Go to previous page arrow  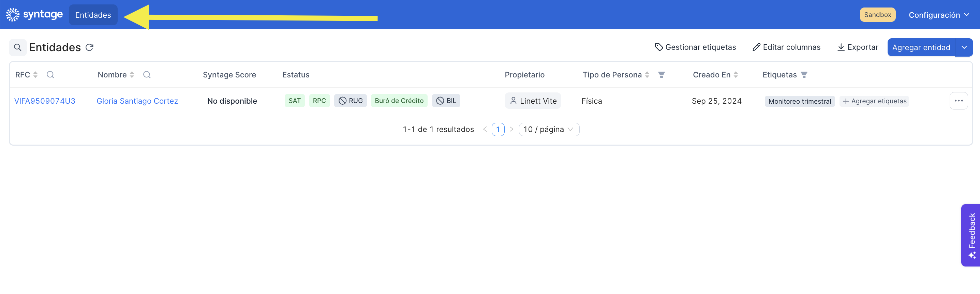(485, 129)
